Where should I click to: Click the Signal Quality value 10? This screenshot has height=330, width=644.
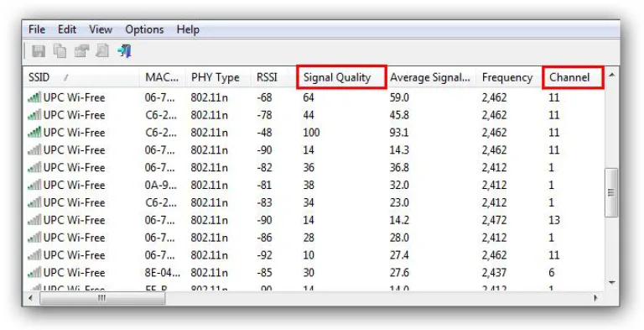coord(309,255)
